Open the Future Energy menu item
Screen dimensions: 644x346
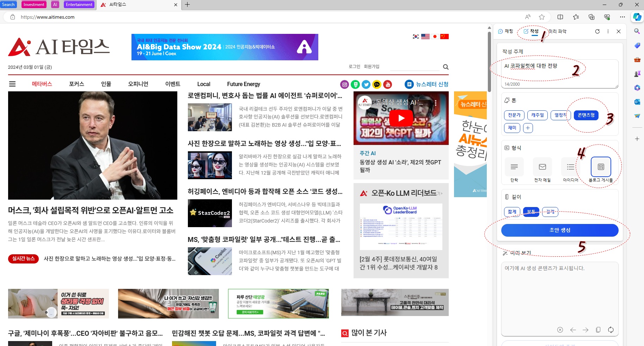(x=244, y=84)
